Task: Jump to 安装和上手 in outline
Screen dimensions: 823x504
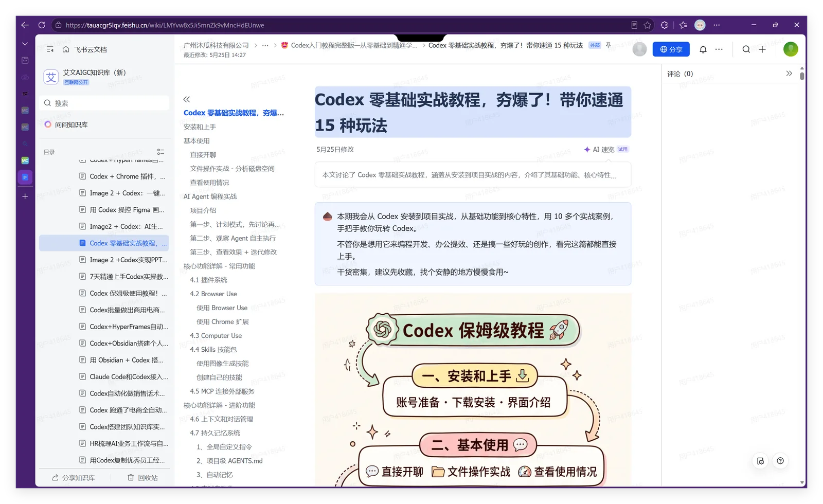Action: tap(200, 127)
